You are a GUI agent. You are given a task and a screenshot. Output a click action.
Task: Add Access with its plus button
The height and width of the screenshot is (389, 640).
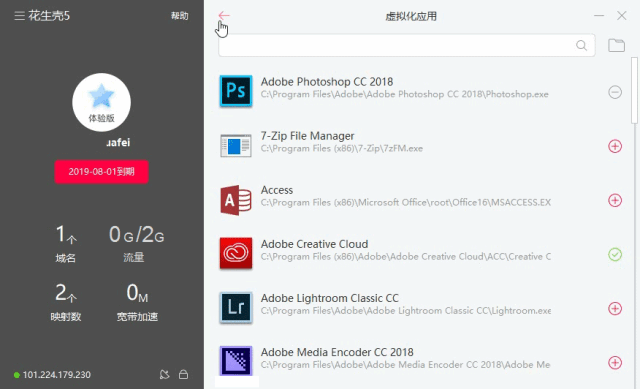pos(615,200)
